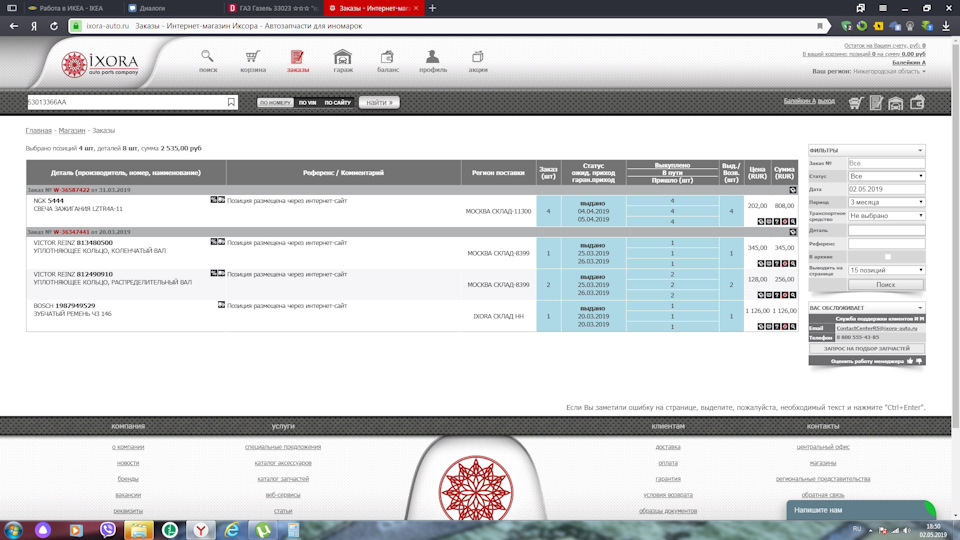Screen dimensions: 960x540
Task: Click the first action icon in the BOSCH 1987949529 row
Action: (761, 326)
